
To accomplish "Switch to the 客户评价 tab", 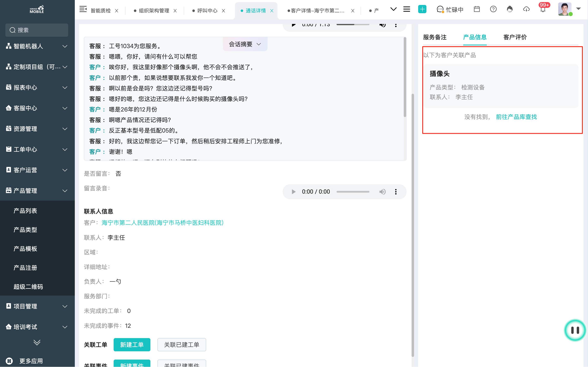I will tap(515, 37).
